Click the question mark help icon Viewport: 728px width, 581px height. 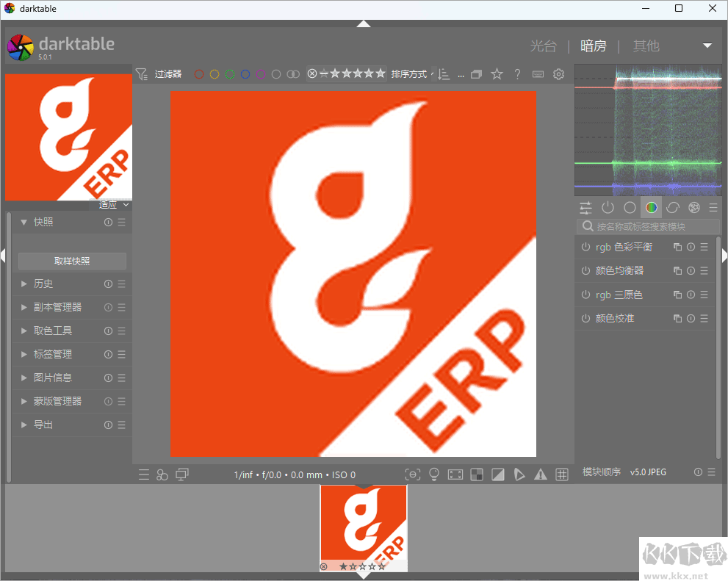[517, 74]
